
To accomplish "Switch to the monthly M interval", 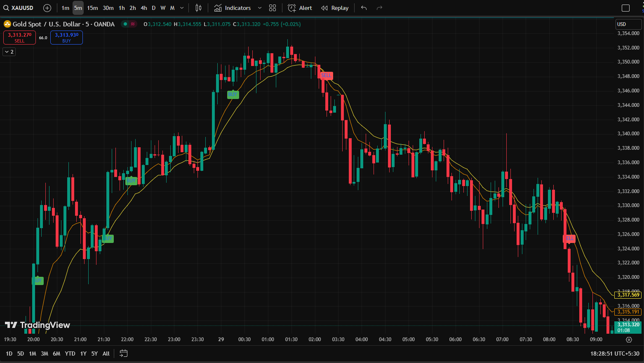I will [x=172, y=8].
